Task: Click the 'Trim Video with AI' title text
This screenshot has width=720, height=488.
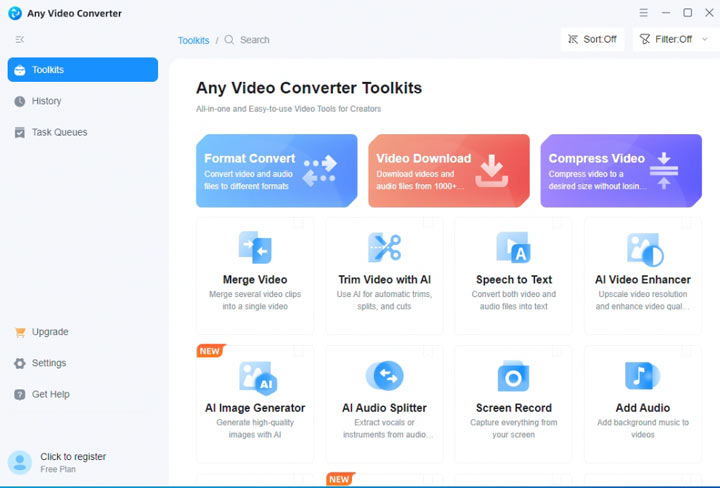Action: 384,280
